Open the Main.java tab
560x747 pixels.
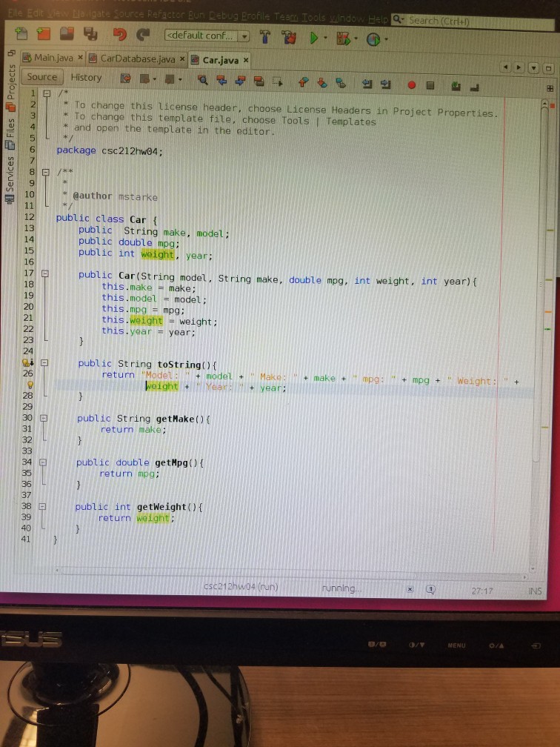(x=53, y=58)
